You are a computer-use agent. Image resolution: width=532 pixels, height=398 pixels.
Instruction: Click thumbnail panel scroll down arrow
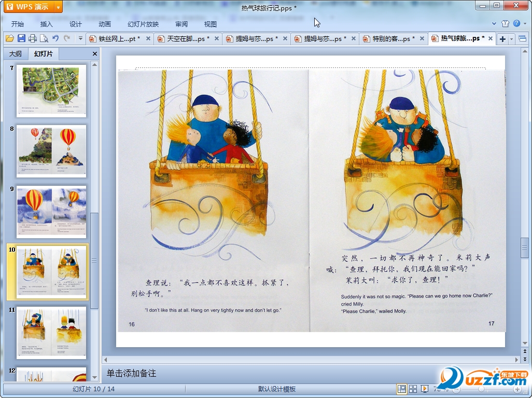[x=95, y=377]
